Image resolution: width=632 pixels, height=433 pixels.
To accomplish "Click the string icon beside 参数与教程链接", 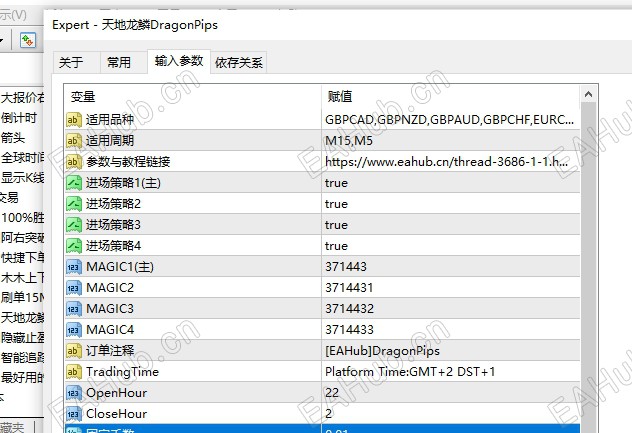I will [x=74, y=162].
